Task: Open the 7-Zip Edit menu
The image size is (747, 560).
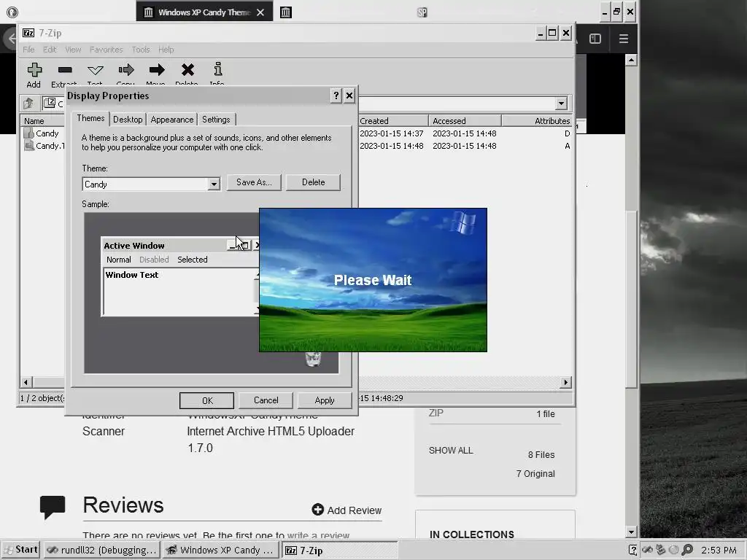Action: (x=50, y=50)
